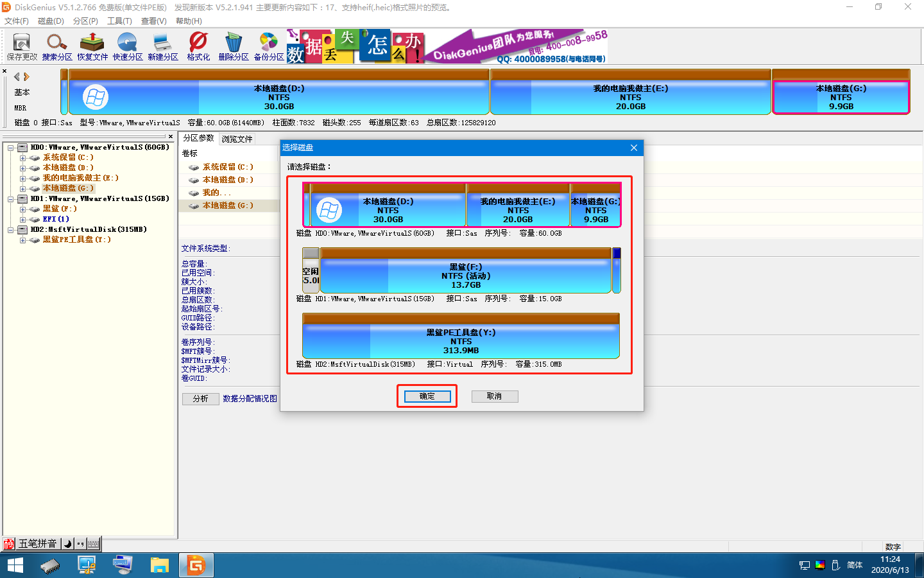Expand 本地磁盘 (D:) tree node

coord(22,168)
